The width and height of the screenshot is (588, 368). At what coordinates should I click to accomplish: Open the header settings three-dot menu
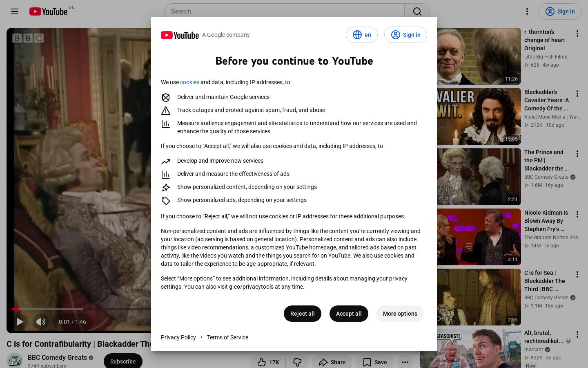(527, 11)
